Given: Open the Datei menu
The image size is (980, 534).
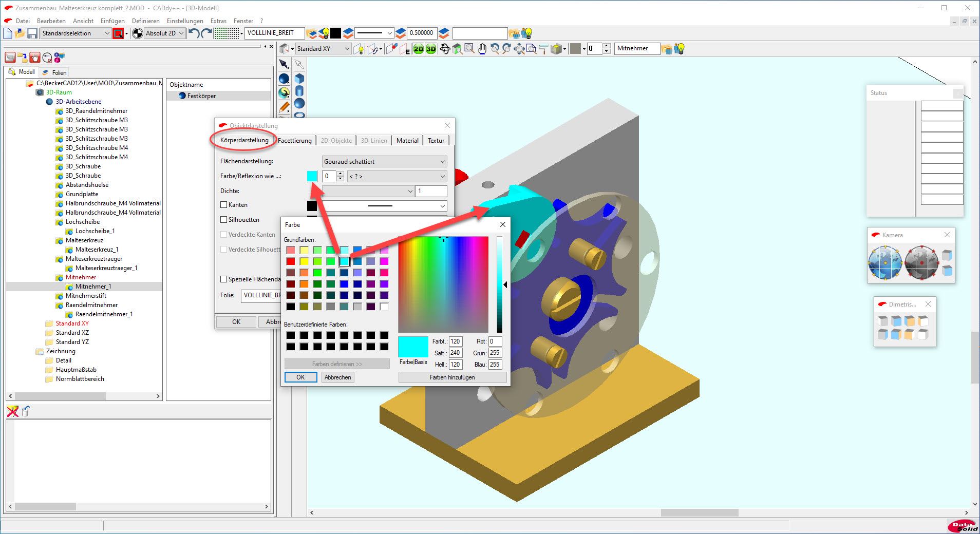Looking at the screenshot, I should coord(23,21).
